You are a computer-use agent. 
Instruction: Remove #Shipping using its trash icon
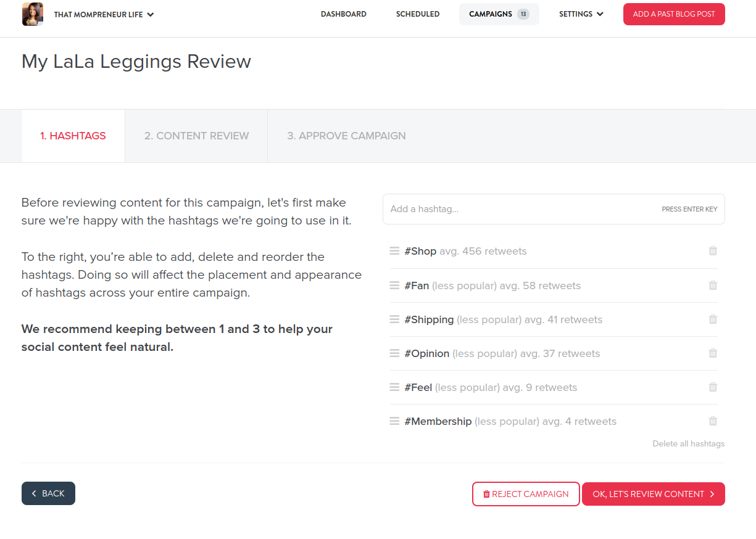coord(713,319)
